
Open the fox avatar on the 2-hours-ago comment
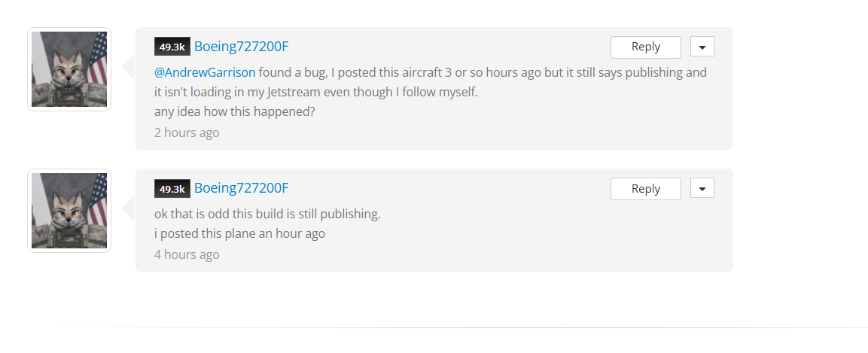[x=69, y=69]
